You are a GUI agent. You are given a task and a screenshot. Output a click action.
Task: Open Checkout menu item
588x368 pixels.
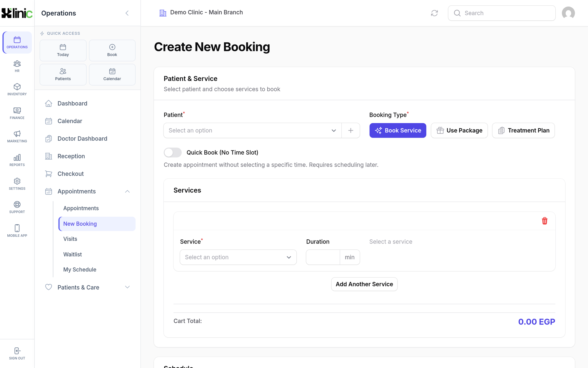88,174
